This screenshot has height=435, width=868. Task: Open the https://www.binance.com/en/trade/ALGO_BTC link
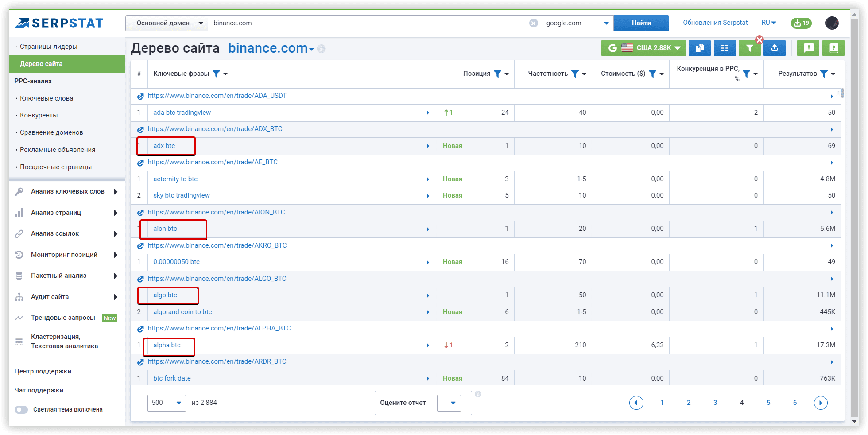tap(217, 279)
